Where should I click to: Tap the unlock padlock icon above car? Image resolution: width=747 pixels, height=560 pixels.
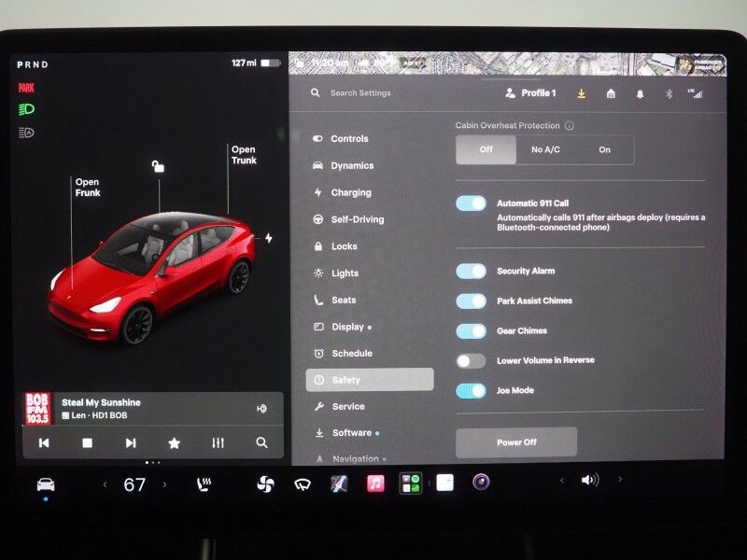tap(158, 166)
